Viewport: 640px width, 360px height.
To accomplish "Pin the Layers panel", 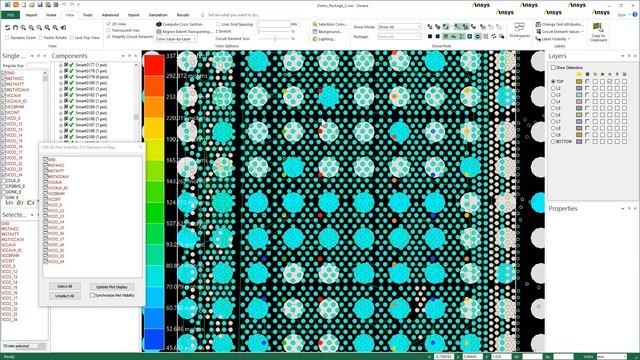I will click(629, 56).
